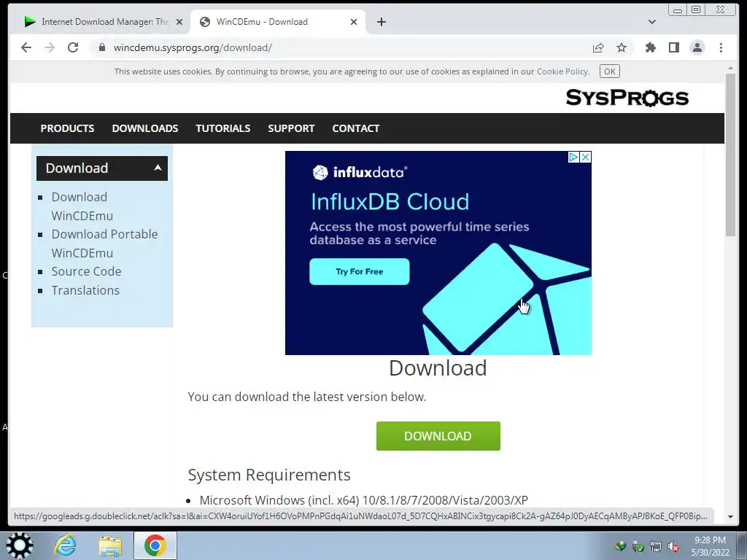747x560 pixels.
Task: Close the InfluxDB ad with X
Action: tap(586, 157)
